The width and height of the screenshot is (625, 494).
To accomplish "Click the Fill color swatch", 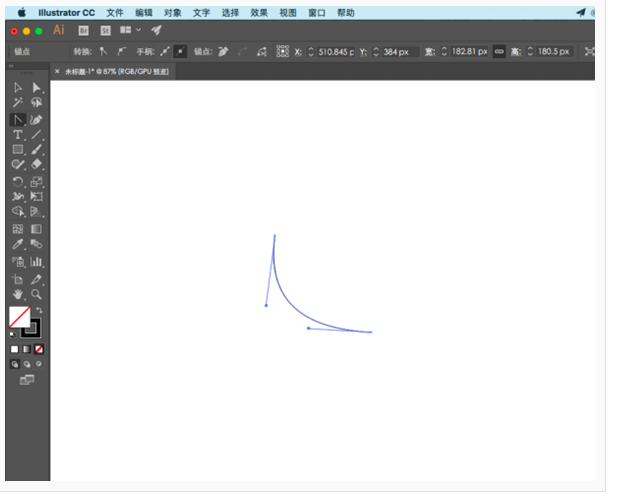I will coord(18,316).
